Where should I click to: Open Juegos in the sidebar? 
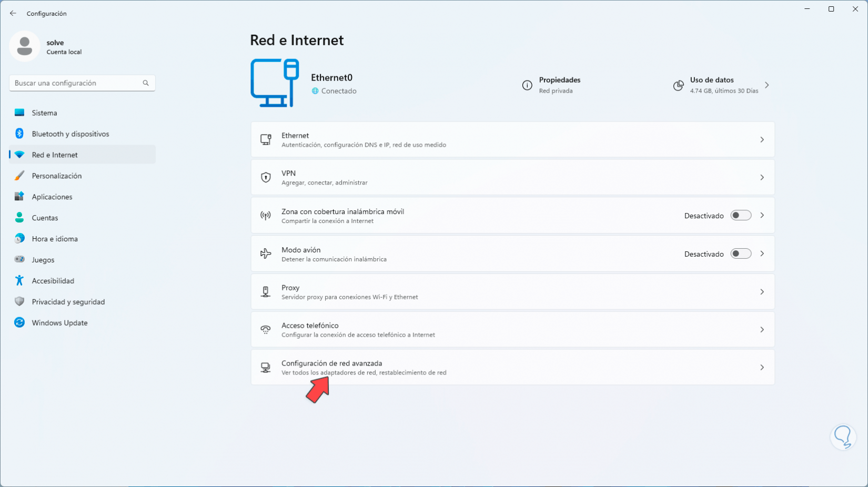[82, 260]
